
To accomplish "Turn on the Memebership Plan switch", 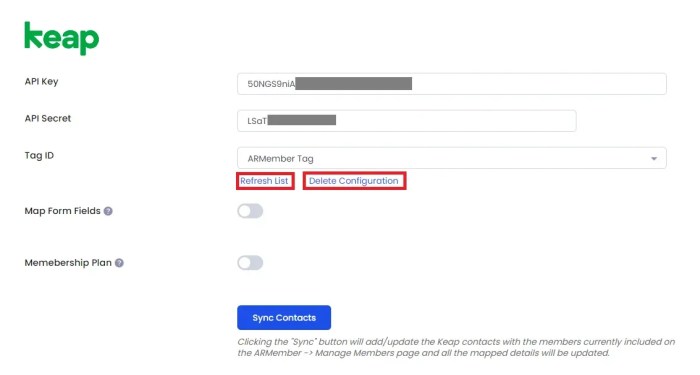I will point(250,263).
